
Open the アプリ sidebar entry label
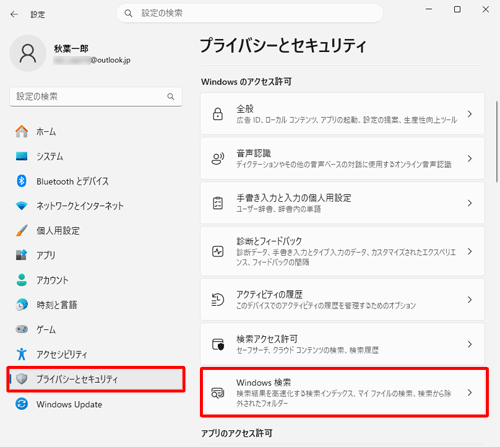(x=46, y=255)
